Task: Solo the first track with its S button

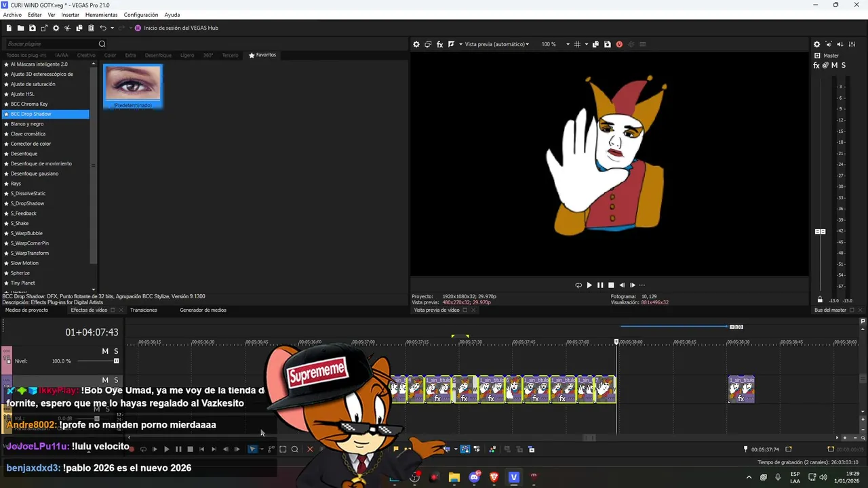Action: [x=116, y=351]
